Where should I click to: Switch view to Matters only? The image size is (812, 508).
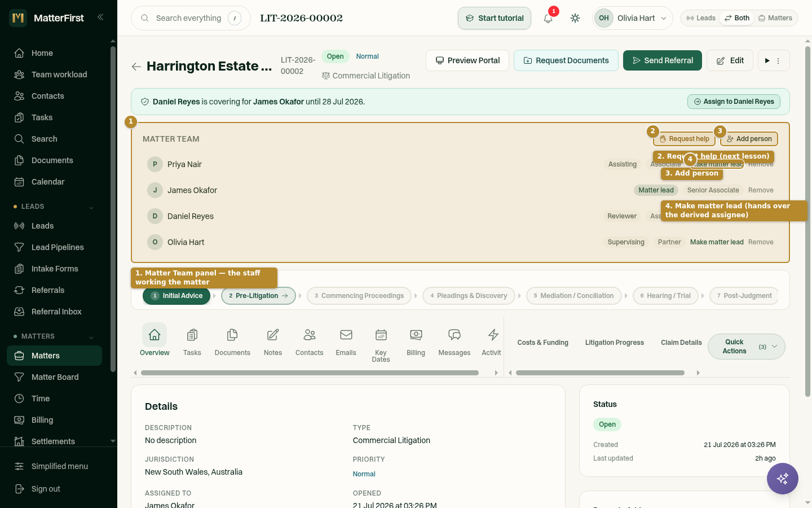coord(775,18)
